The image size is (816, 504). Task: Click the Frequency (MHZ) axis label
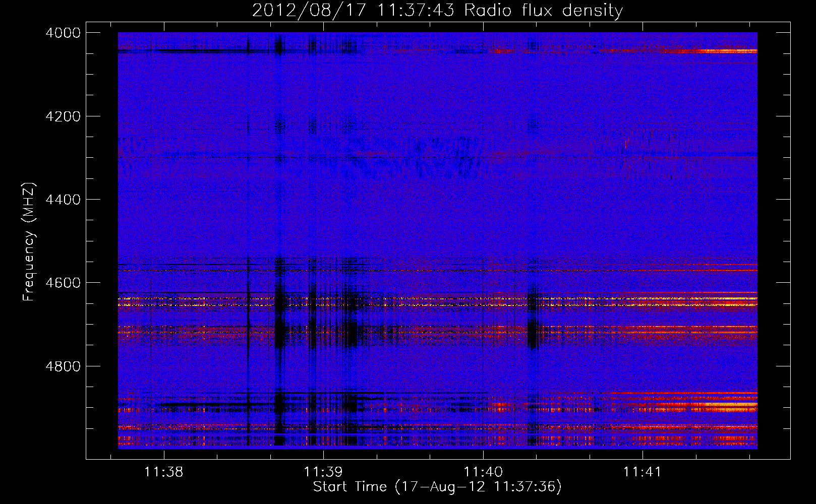29,242
